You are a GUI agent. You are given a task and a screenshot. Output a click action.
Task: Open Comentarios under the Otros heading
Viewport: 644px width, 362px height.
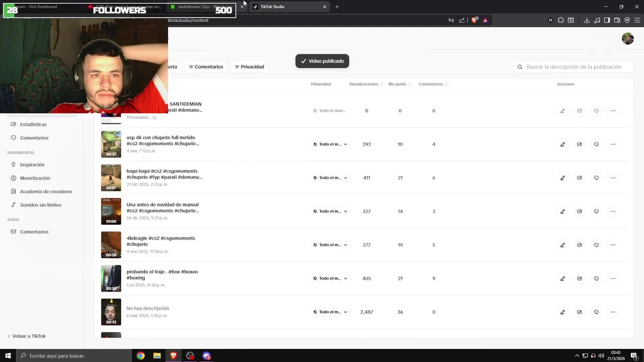34,232
